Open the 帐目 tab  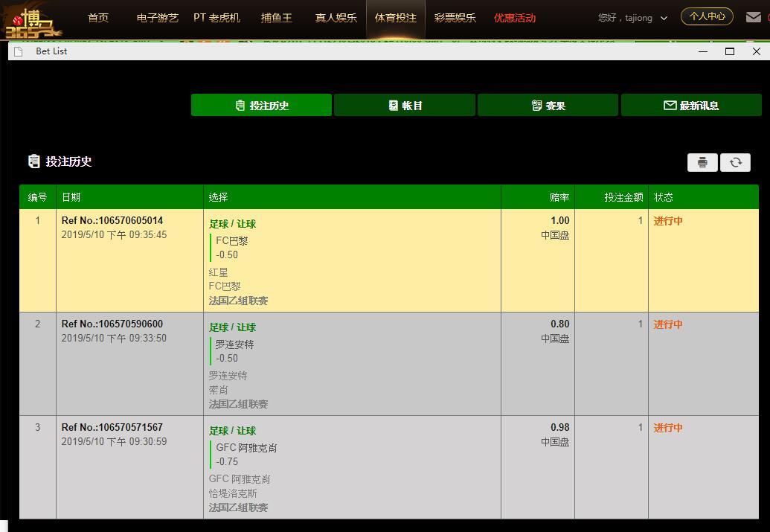pyautogui.click(x=405, y=105)
